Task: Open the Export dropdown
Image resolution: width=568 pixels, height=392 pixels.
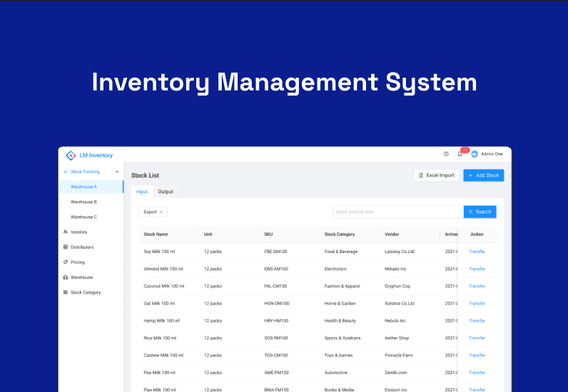Action: click(x=153, y=212)
